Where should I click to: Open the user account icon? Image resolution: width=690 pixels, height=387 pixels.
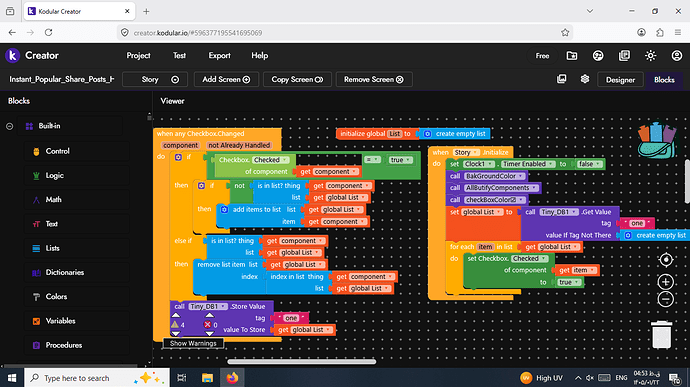tap(676, 55)
